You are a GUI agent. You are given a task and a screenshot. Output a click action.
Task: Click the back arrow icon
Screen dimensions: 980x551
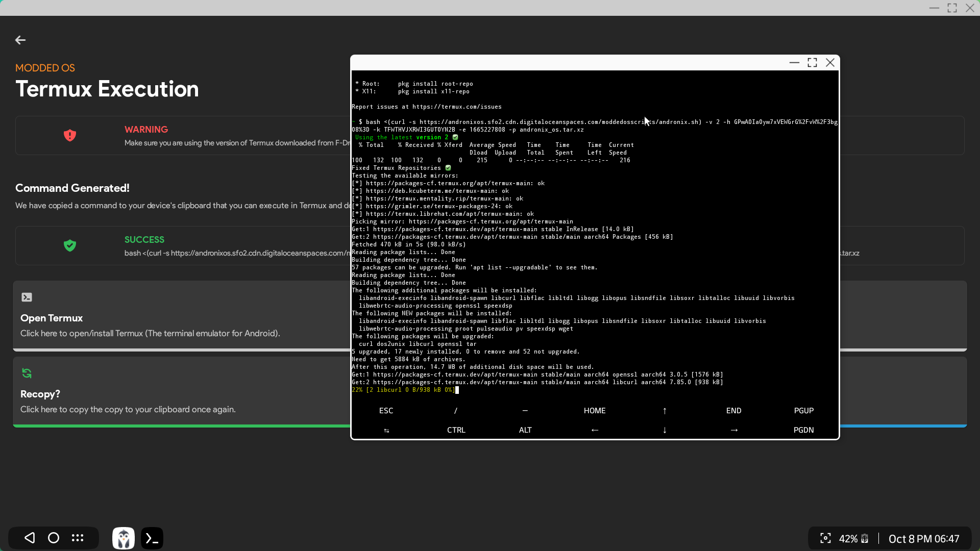[20, 40]
